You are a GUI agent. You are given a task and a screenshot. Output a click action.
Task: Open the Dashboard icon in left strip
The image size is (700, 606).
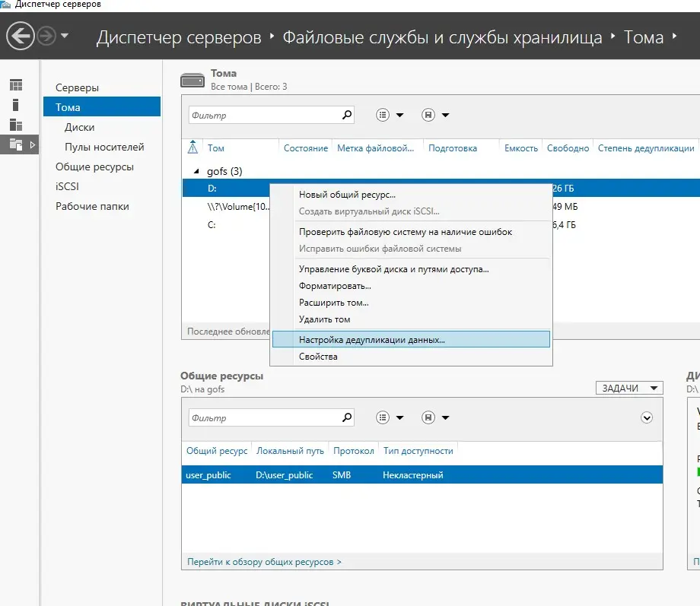point(16,85)
